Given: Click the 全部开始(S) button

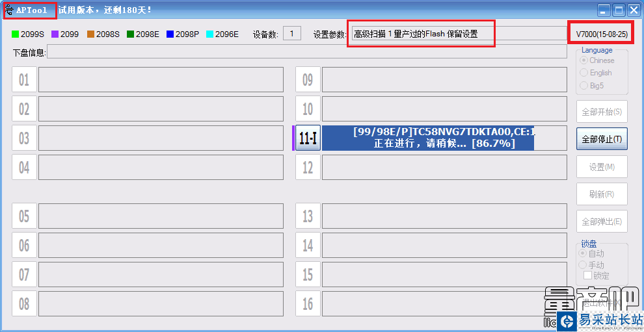Looking at the screenshot, I should (602, 111).
